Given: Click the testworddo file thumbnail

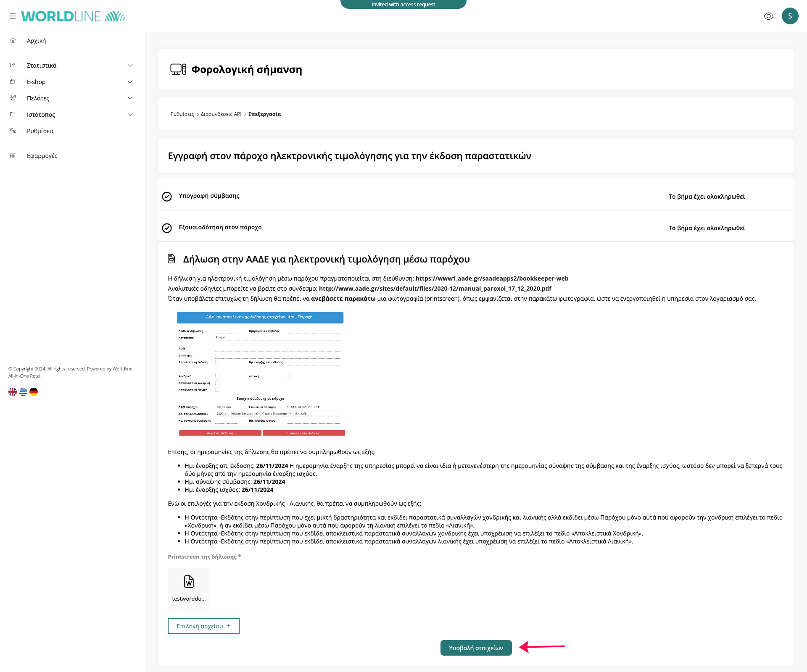Looking at the screenshot, I should pyautogui.click(x=189, y=588).
